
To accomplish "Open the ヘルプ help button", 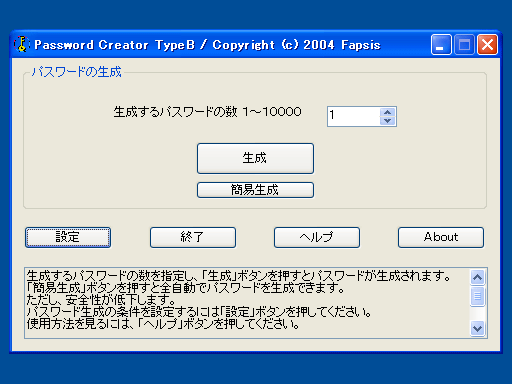I will click(x=317, y=237).
